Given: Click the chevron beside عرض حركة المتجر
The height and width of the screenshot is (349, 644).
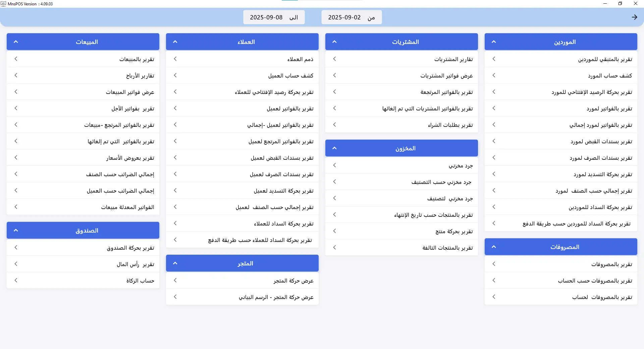Looking at the screenshot, I should [175, 280].
